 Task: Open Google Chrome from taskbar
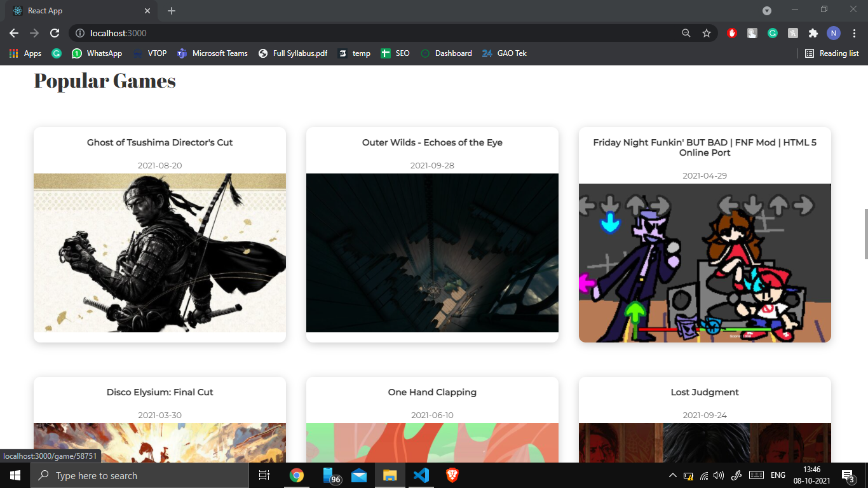click(x=296, y=475)
